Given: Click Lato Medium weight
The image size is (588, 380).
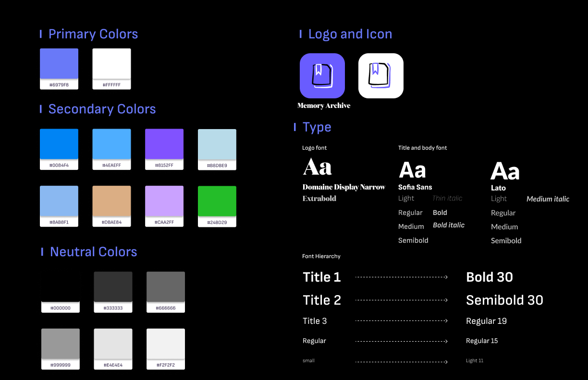Looking at the screenshot, I should point(504,227).
